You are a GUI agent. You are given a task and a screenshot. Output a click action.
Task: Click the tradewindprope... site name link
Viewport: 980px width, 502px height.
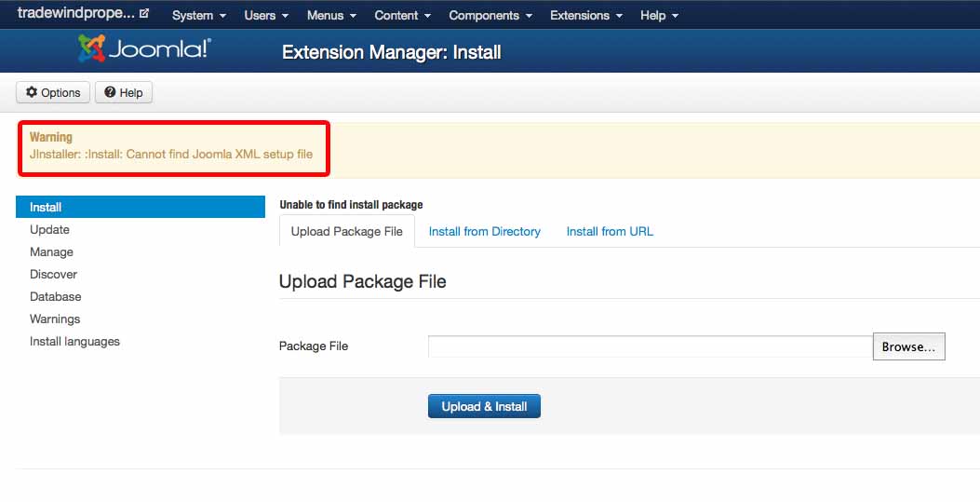pos(75,13)
